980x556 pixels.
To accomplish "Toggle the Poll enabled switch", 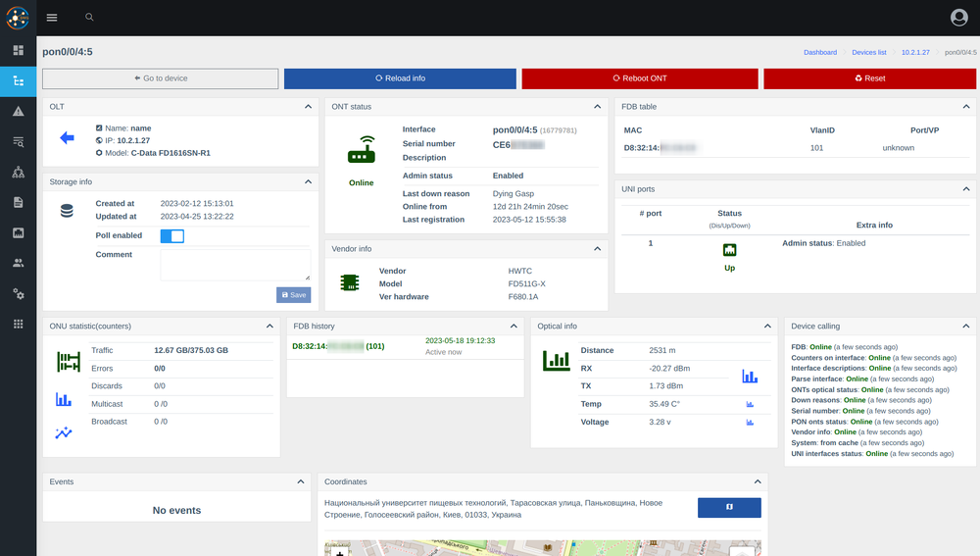I will (x=171, y=235).
